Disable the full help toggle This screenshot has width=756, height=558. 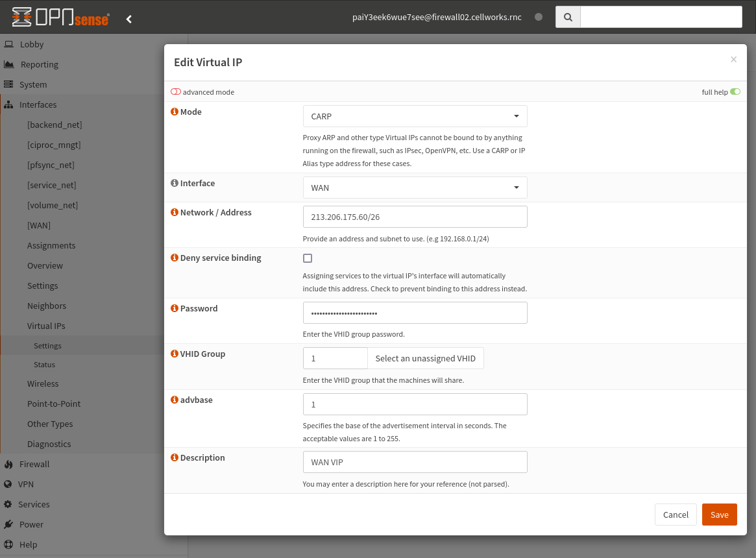coord(735,91)
